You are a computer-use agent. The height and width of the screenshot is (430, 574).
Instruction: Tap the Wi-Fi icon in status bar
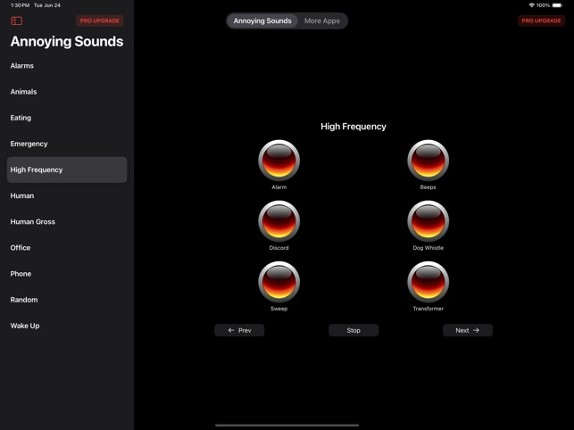(x=532, y=5)
